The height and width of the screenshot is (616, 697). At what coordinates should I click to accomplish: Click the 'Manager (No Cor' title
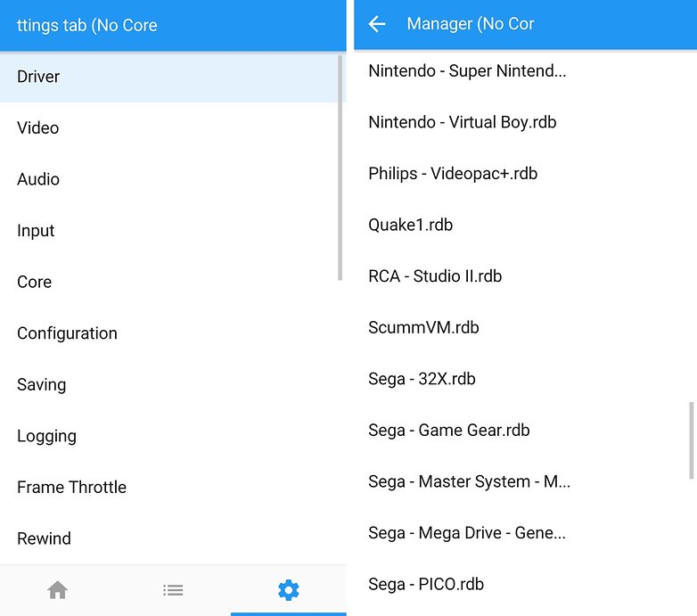[x=471, y=24]
